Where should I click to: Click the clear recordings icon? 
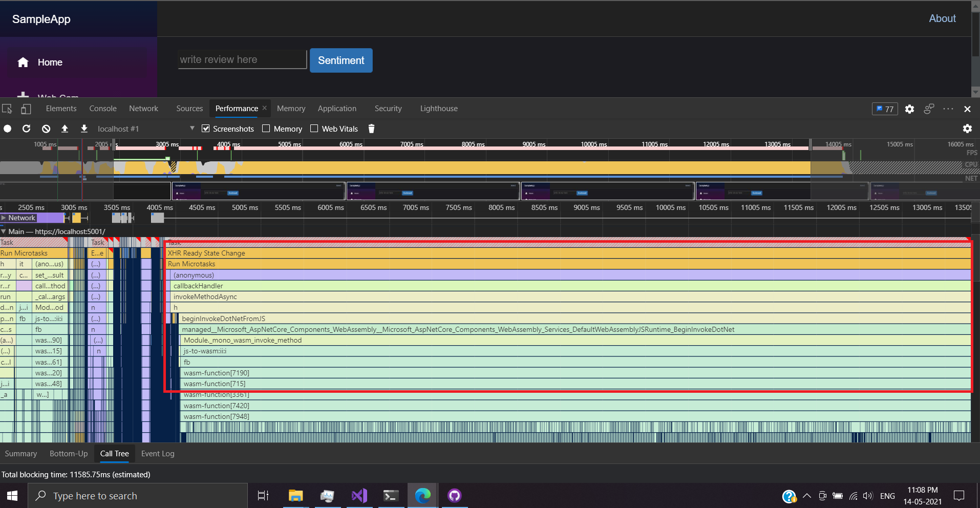(46, 129)
